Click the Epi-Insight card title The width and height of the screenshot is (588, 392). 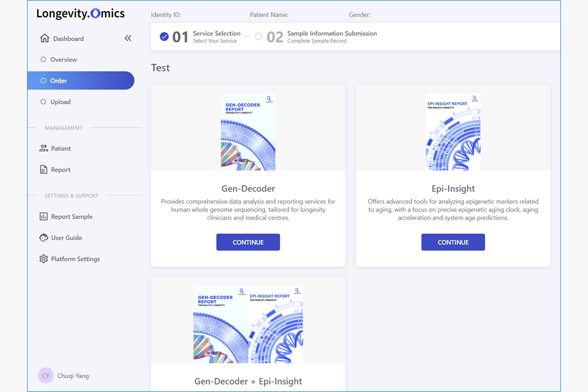tap(453, 189)
